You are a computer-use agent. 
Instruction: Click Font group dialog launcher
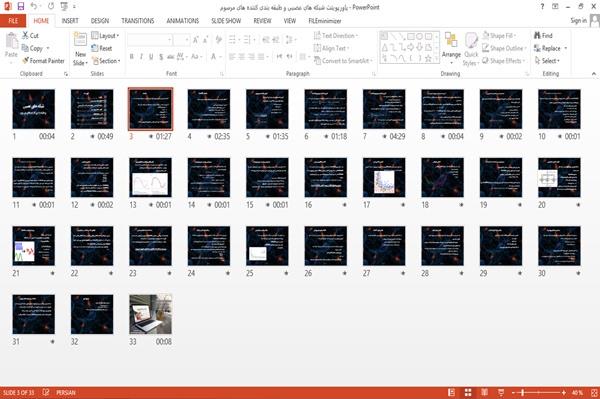pos(222,74)
